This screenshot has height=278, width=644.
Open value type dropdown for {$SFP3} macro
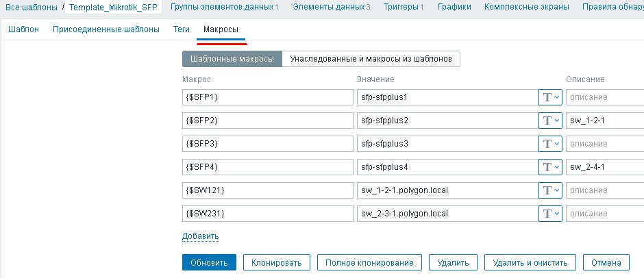tap(551, 144)
